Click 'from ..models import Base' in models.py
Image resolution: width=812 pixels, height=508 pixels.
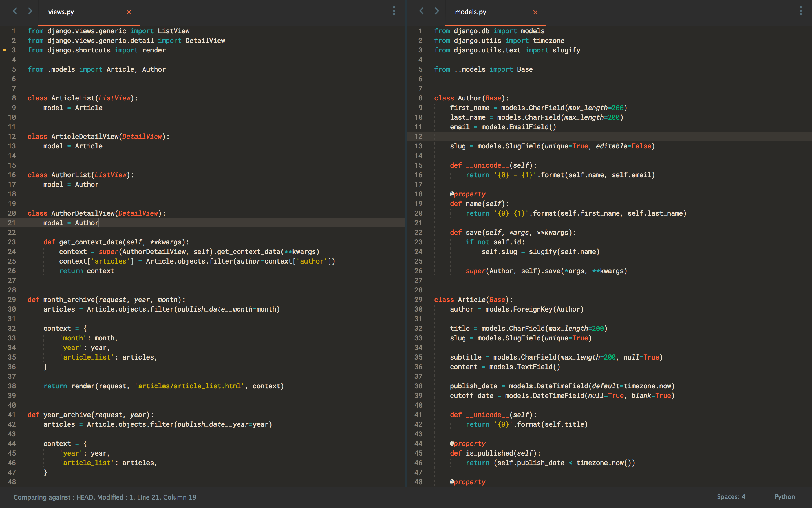click(484, 69)
